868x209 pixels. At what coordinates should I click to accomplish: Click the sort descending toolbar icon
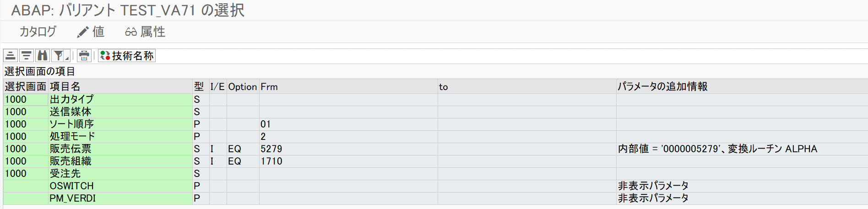[27, 56]
